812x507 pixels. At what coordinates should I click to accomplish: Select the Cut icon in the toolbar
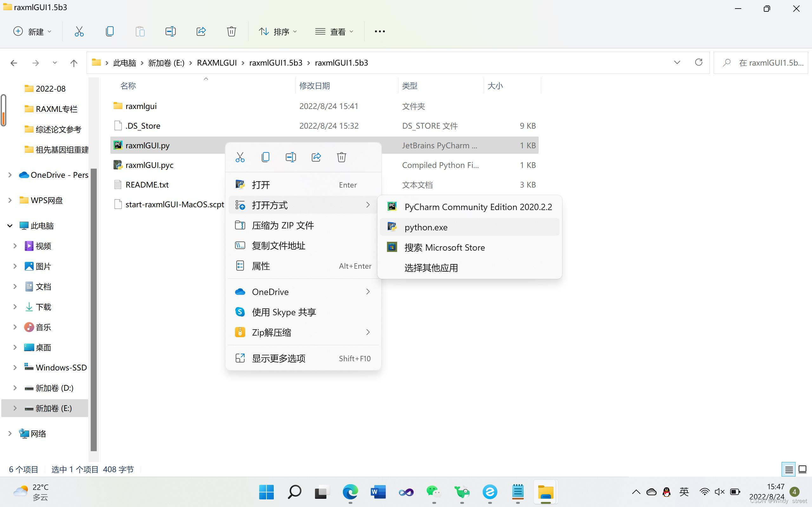(79, 31)
